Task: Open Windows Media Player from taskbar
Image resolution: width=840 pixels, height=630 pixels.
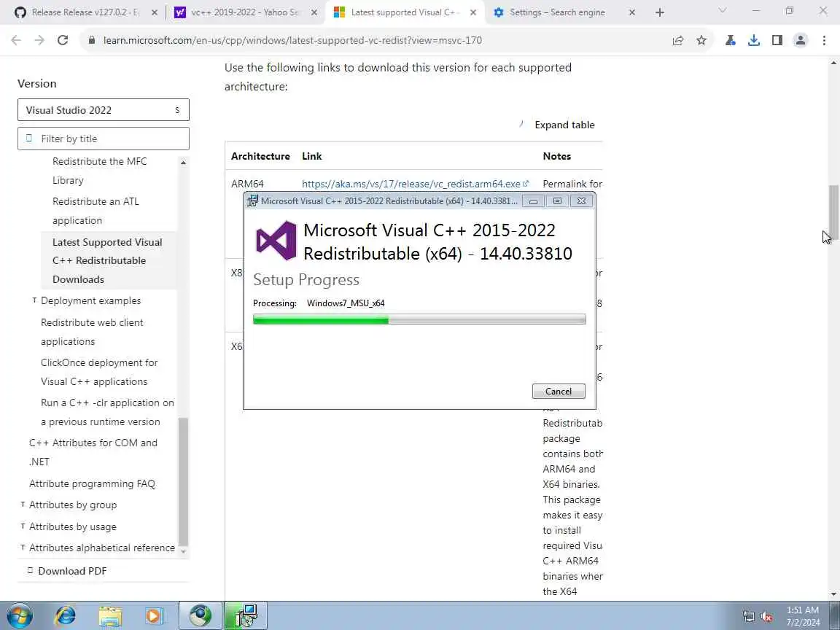Action: click(155, 616)
